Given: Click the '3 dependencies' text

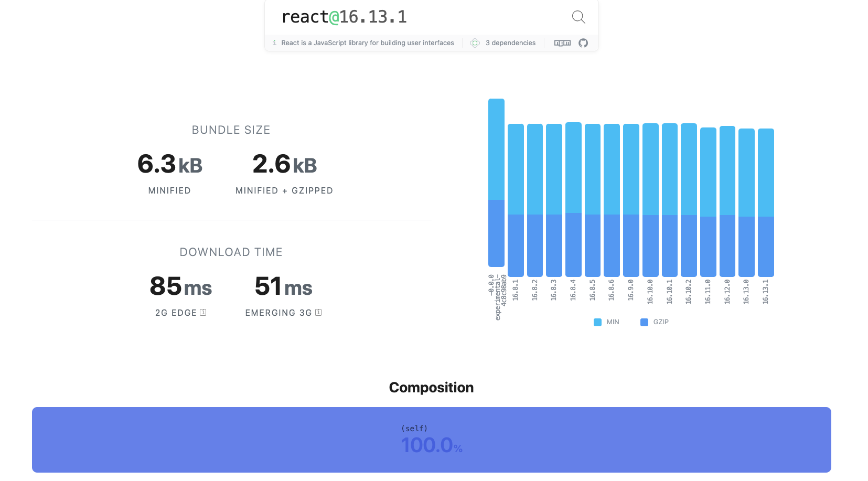Looking at the screenshot, I should coord(510,43).
